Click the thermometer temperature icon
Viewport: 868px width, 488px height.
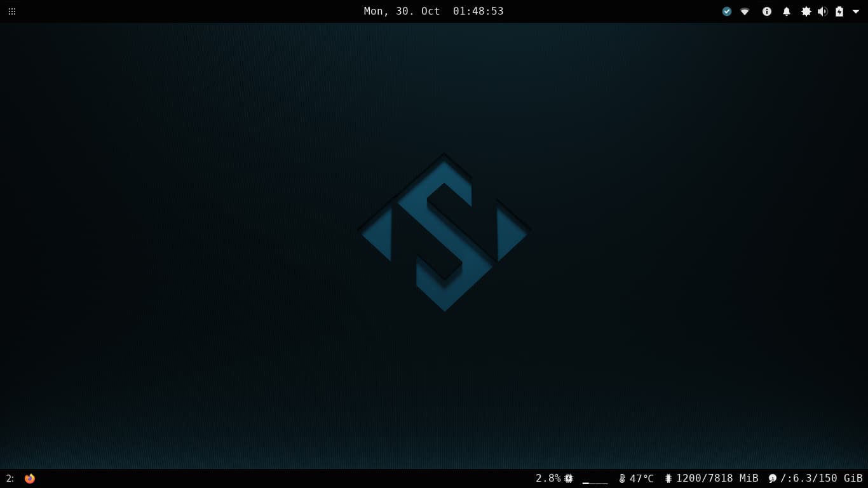(622, 478)
